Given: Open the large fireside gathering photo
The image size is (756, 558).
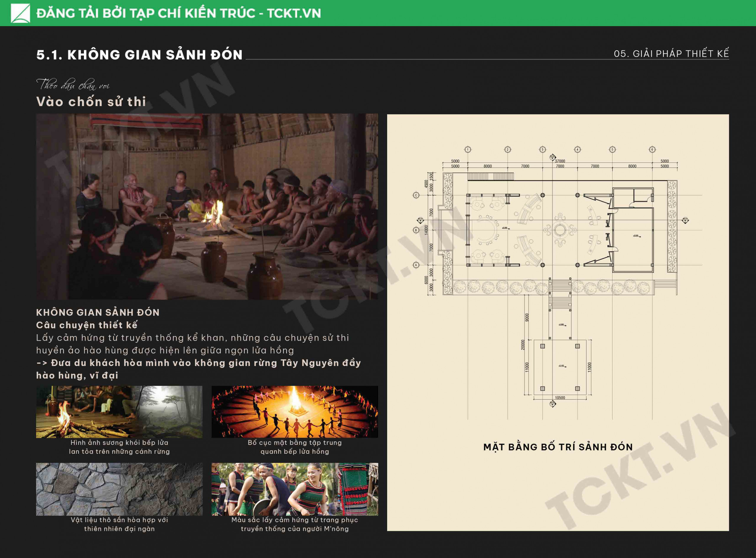Looking at the screenshot, I should pyautogui.click(x=207, y=206).
